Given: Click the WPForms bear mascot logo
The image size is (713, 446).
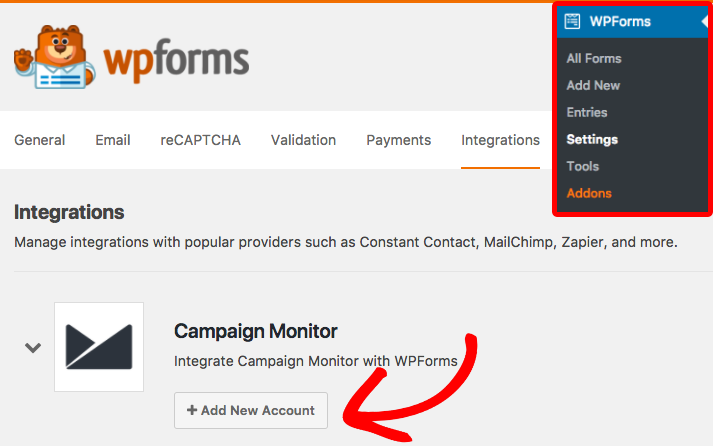Looking at the screenshot, I should [x=55, y=57].
